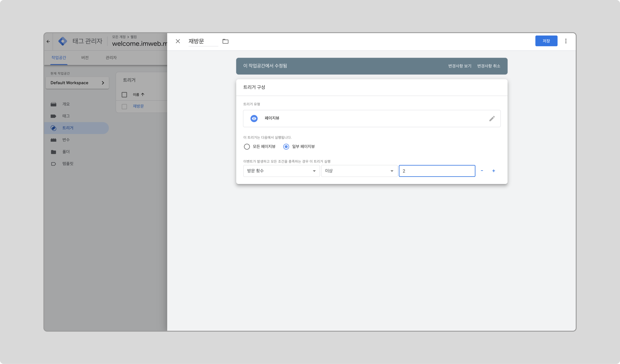
Task: Select the 일부 페이지뷰 radio button
Action: coord(286,147)
